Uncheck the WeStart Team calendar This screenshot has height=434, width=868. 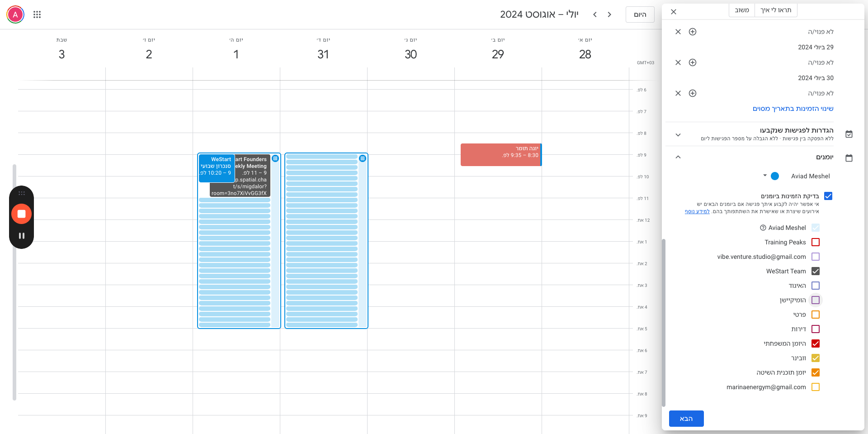tap(816, 271)
